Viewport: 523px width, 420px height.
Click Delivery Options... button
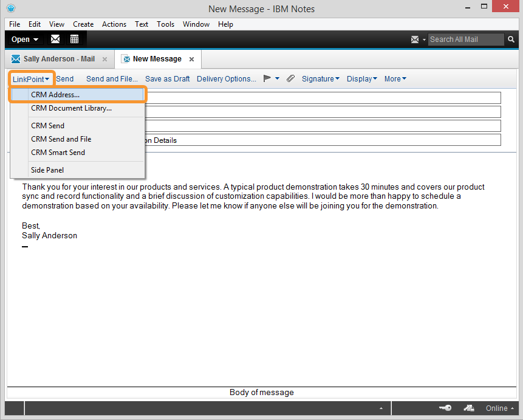click(227, 79)
